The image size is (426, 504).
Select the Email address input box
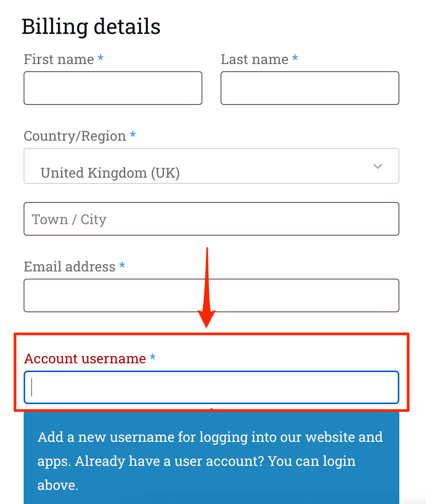point(211,295)
